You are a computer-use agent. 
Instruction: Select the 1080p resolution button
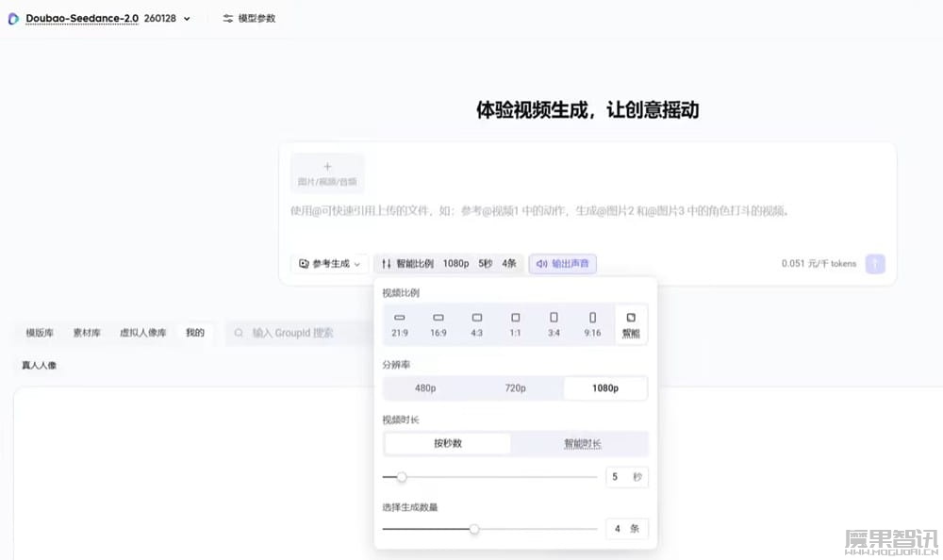[x=604, y=387]
